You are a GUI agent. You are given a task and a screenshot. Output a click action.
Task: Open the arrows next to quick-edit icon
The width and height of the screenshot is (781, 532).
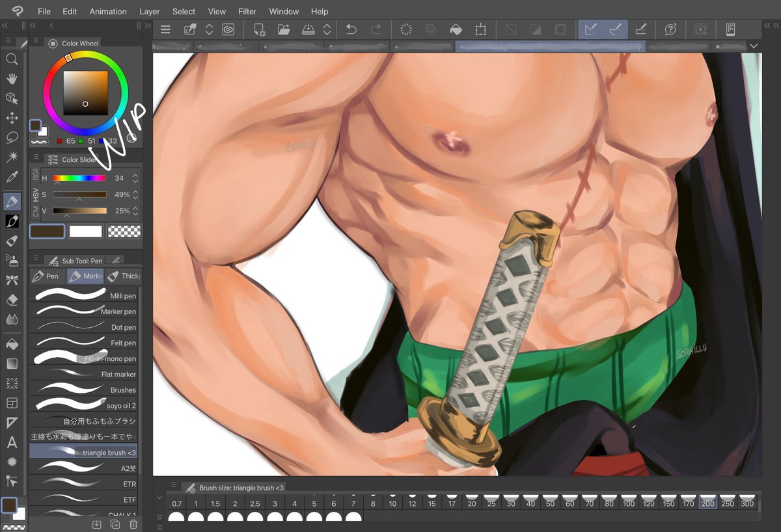[209, 29]
